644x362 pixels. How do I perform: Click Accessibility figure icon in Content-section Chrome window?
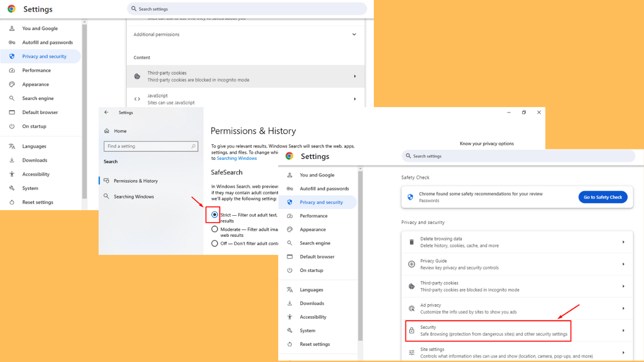click(x=12, y=174)
